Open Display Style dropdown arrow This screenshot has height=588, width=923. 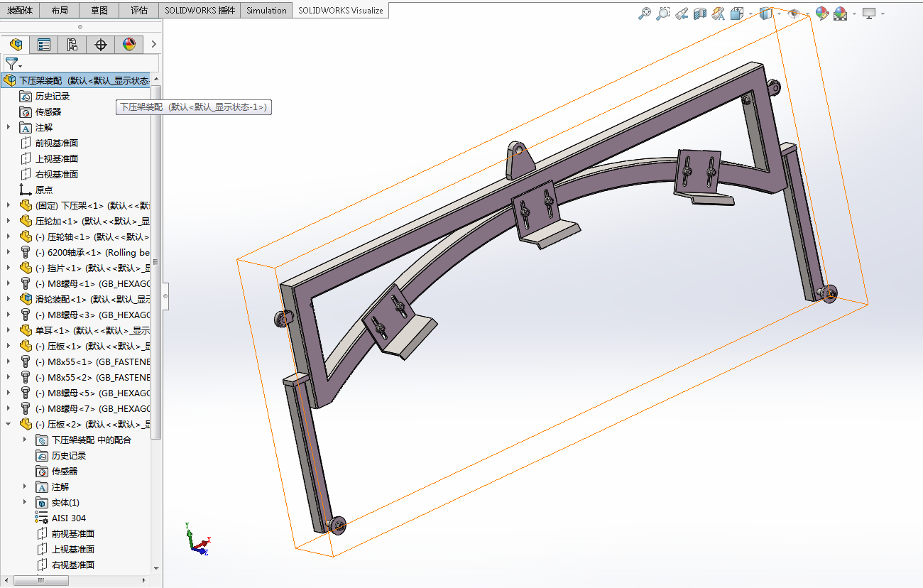tap(779, 13)
